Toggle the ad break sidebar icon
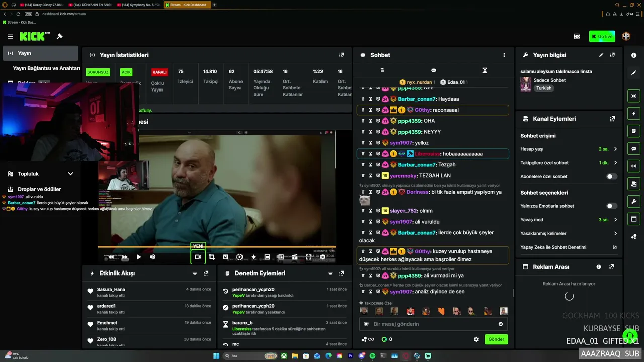Screen dimensions: 644x362 click(x=634, y=219)
